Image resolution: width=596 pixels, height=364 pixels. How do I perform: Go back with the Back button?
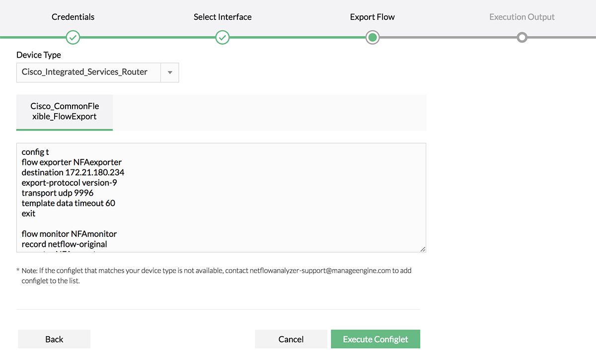(54, 339)
